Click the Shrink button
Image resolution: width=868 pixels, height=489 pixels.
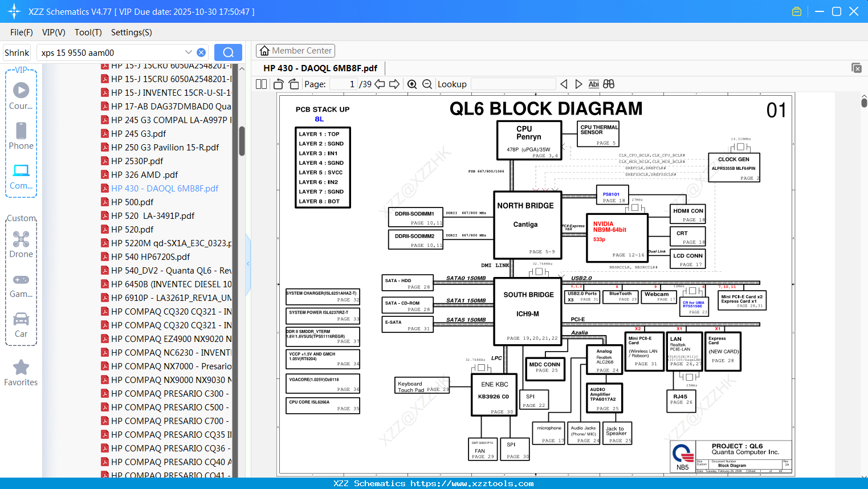coord(17,52)
